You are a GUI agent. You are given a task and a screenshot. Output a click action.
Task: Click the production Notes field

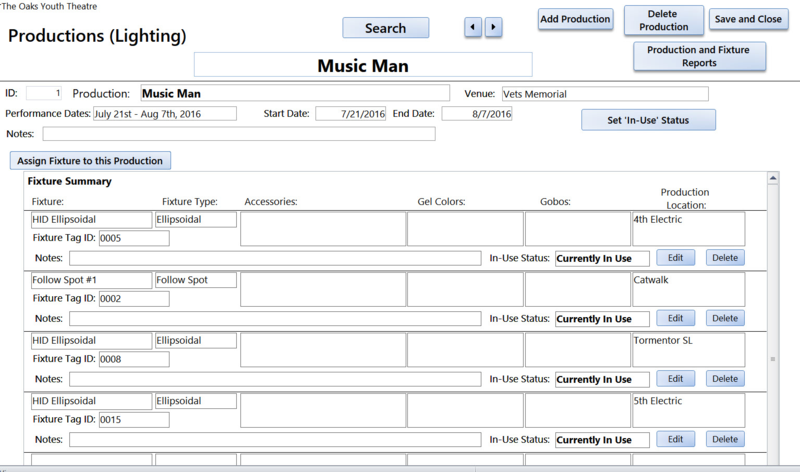[x=239, y=134]
